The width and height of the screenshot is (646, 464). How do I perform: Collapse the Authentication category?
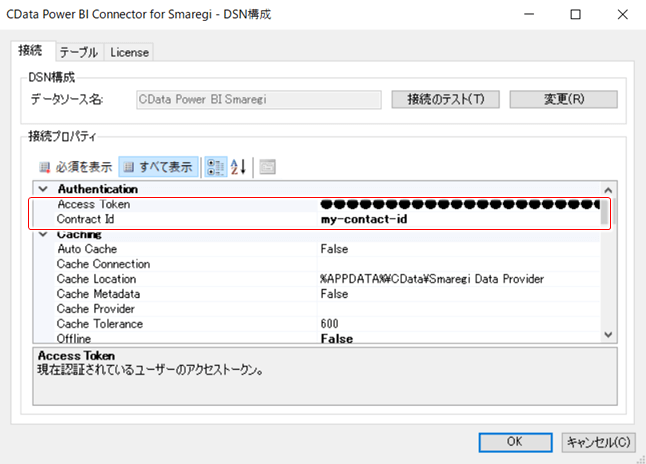point(43,189)
